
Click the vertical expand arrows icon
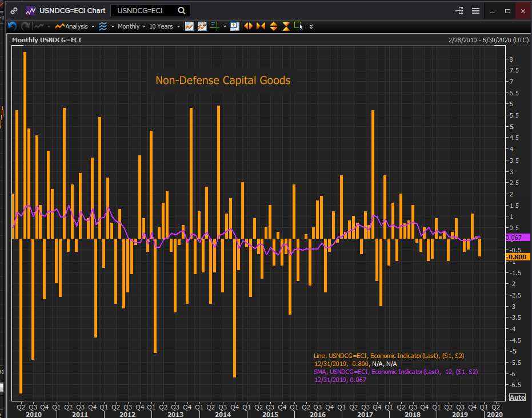click(x=273, y=26)
